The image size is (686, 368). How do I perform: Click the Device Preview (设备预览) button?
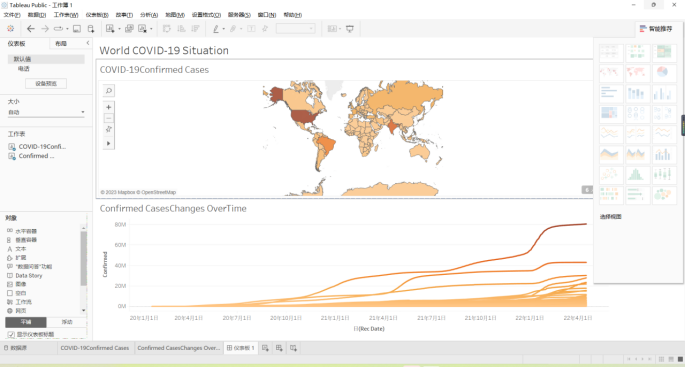(x=46, y=84)
